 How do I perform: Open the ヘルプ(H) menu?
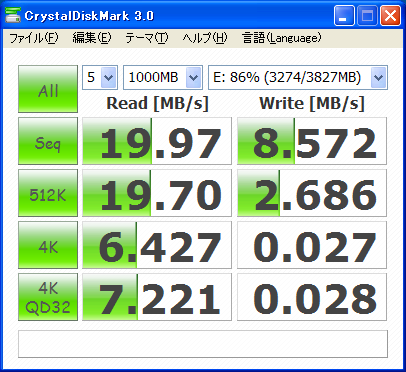(x=205, y=38)
